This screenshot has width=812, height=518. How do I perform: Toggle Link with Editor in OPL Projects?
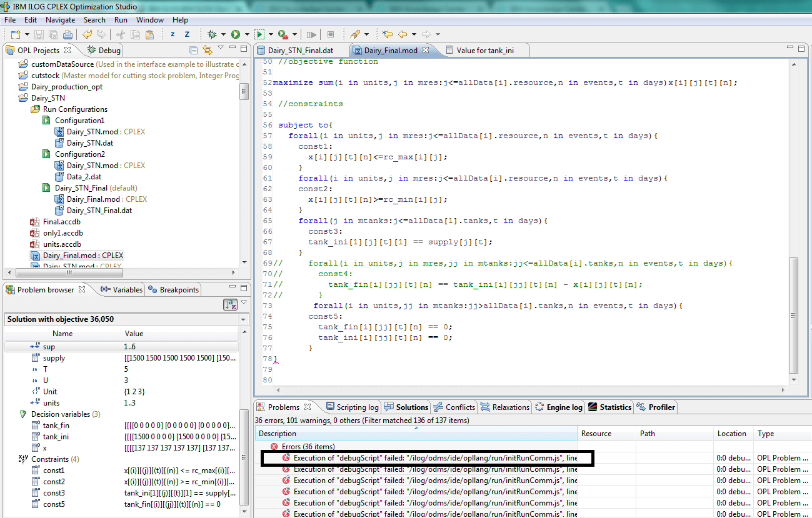click(x=208, y=50)
